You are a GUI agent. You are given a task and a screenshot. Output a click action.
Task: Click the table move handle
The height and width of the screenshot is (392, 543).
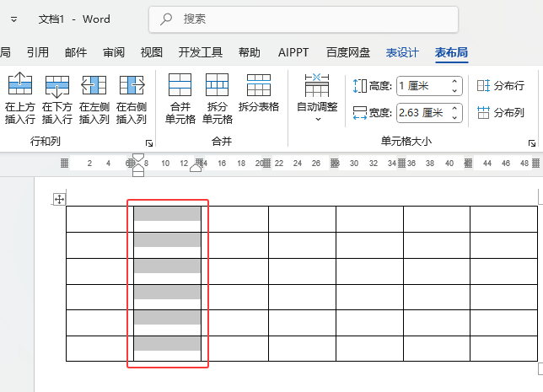[59, 199]
